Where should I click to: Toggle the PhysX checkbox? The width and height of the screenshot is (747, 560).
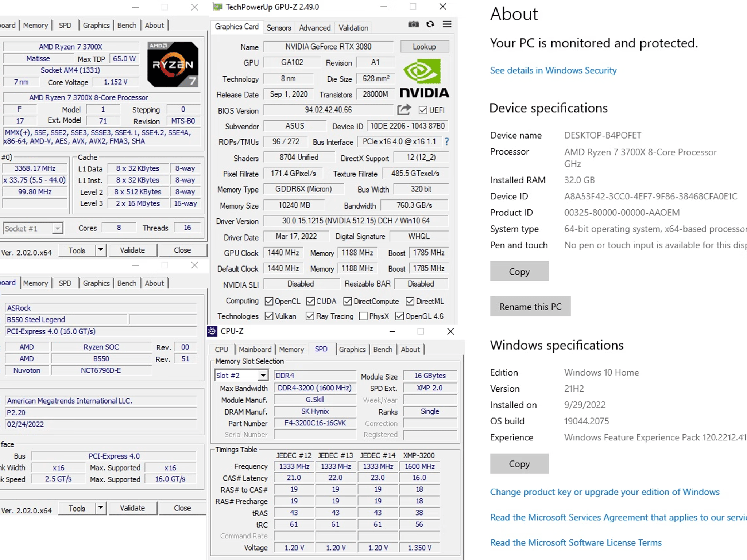(363, 316)
